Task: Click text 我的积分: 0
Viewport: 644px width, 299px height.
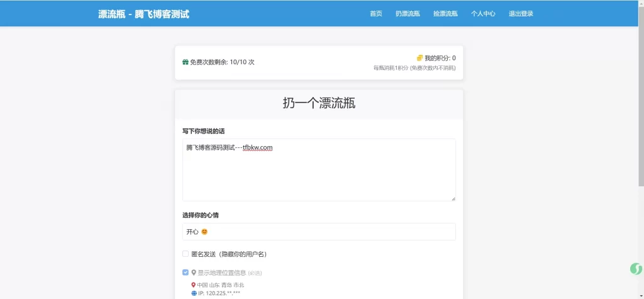Action: [x=440, y=58]
